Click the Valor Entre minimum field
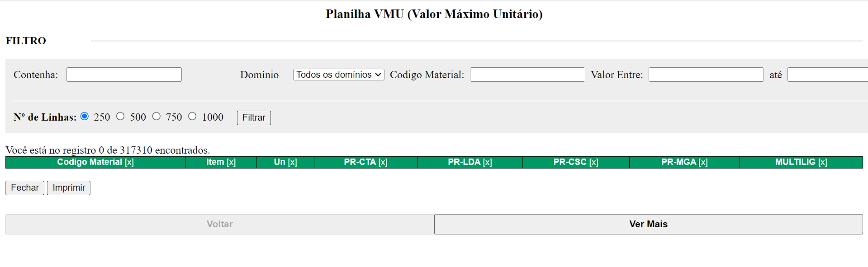This screenshot has height=267, width=868. point(706,75)
